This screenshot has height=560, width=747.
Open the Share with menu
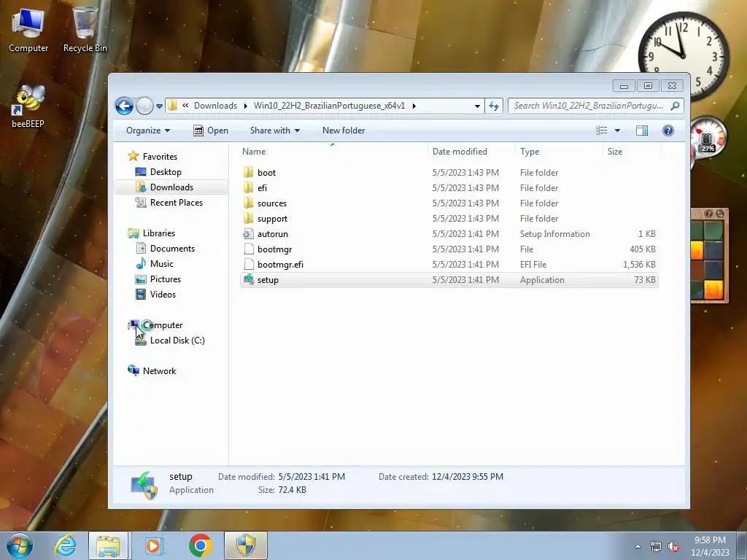click(x=275, y=131)
